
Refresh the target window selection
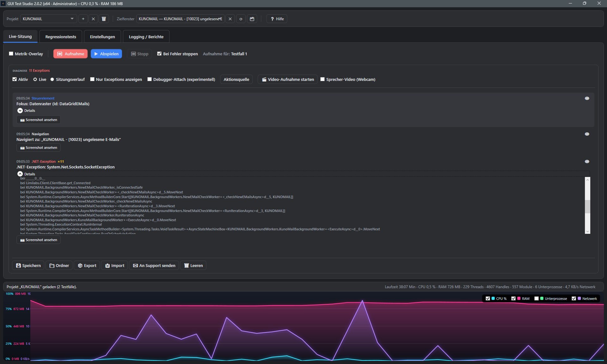[241, 19]
